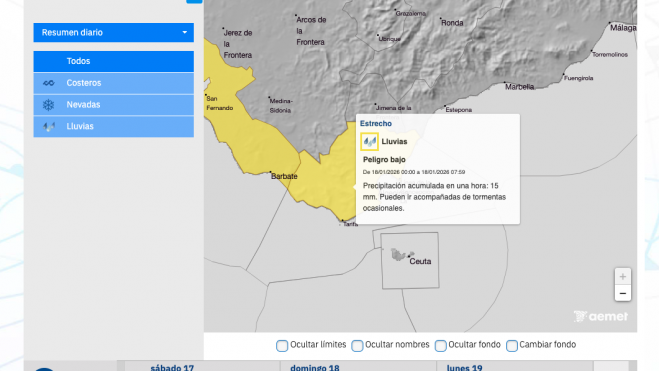
Task: Enable the Ocultar fondo checkbox
Action: tap(440, 346)
